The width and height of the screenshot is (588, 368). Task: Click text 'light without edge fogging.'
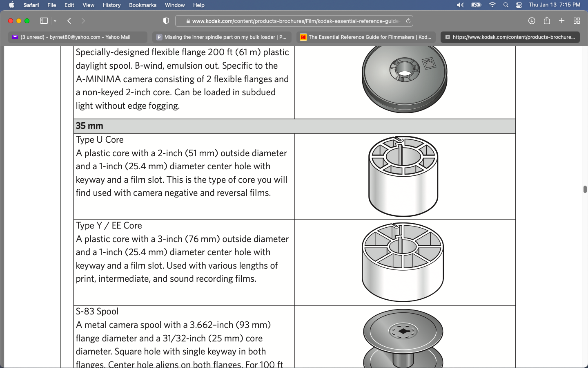point(128,106)
